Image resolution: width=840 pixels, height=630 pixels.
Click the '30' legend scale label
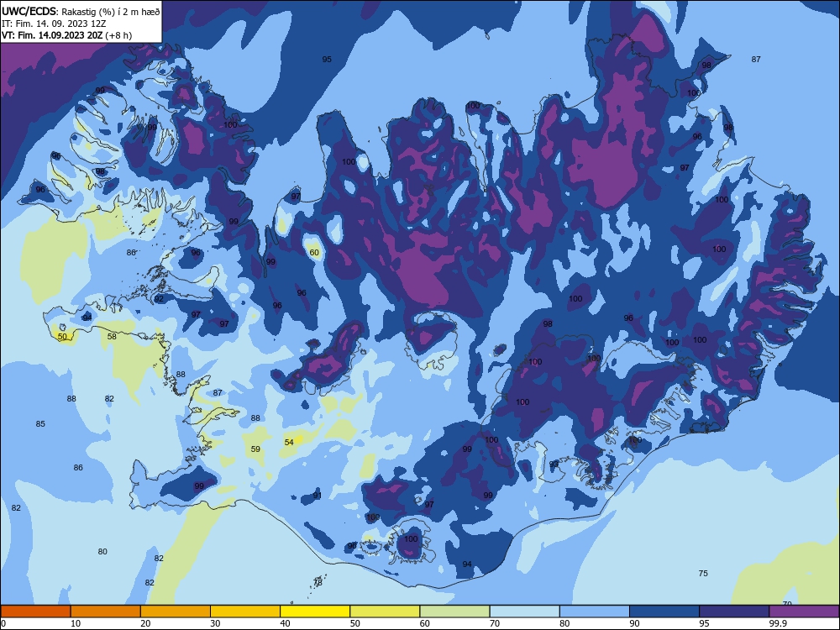click(215, 623)
